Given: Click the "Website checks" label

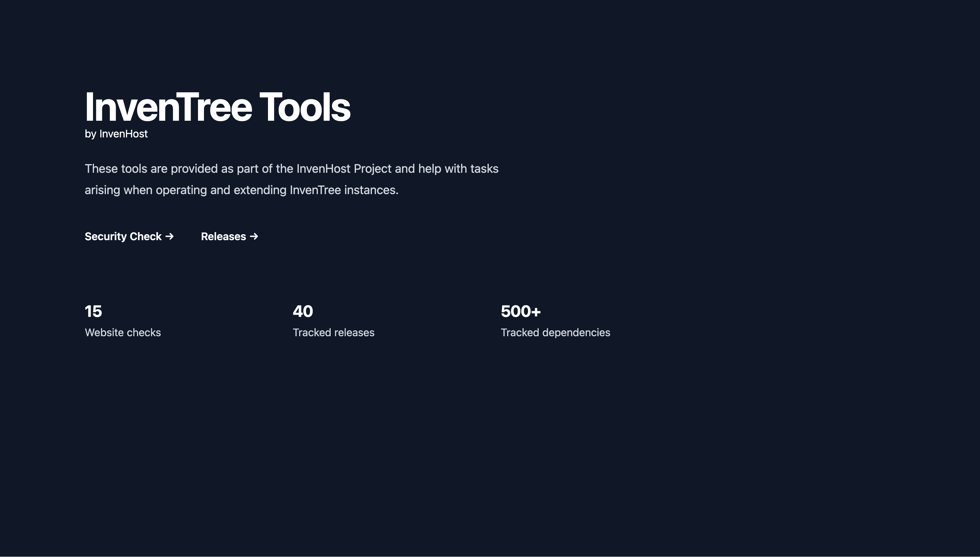Looking at the screenshot, I should [123, 333].
